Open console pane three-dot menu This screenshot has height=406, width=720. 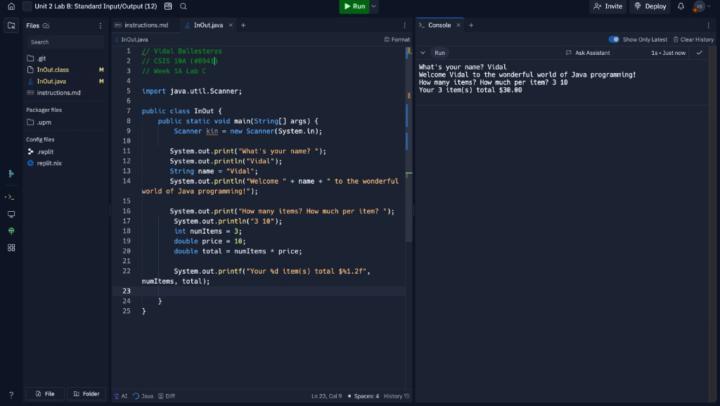coord(709,25)
